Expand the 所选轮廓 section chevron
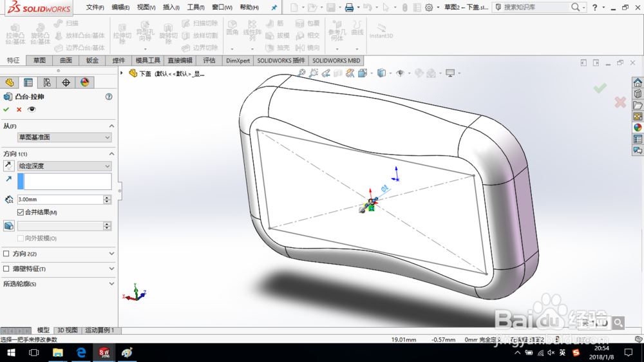Screen dimensions: 644x362 click(111, 284)
